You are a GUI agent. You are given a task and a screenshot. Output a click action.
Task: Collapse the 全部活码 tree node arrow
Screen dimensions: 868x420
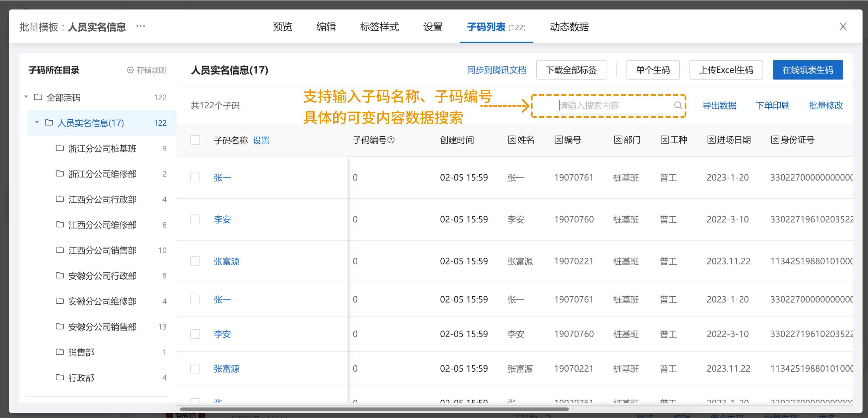(26, 97)
